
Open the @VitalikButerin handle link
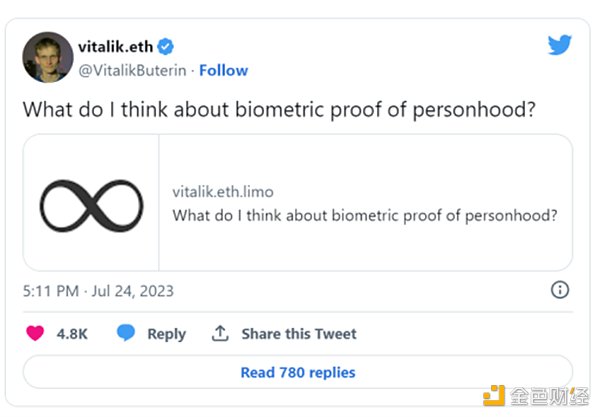pyautogui.click(x=131, y=70)
